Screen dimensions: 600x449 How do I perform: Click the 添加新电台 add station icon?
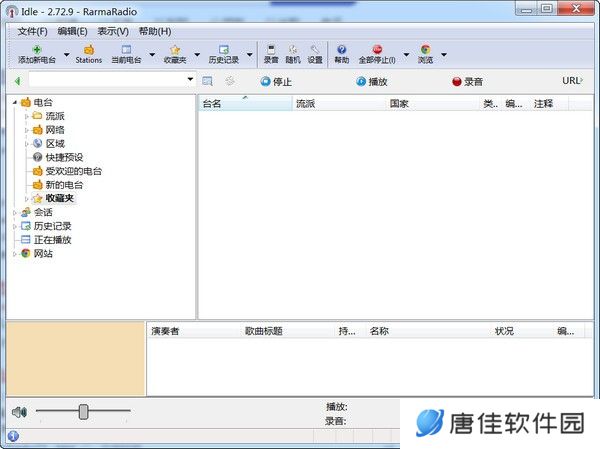pyautogui.click(x=37, y=49)
